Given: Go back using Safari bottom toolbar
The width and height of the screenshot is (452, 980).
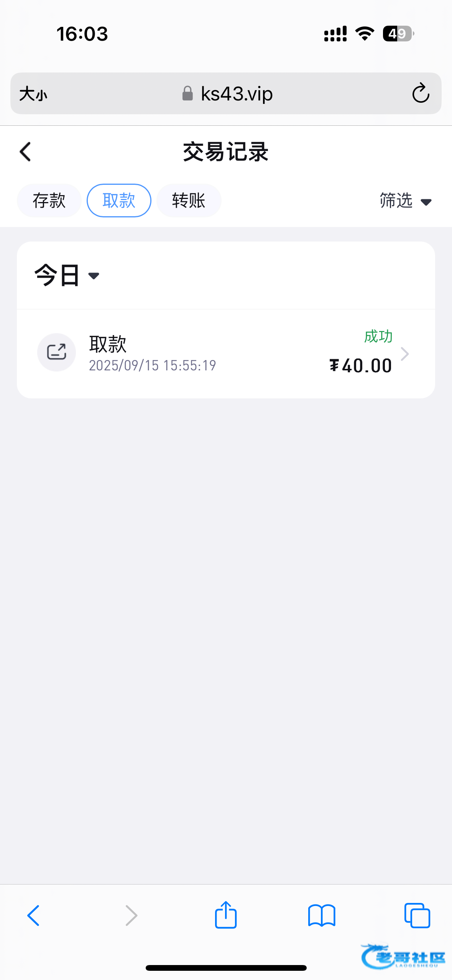Looking at the screenshot, I should click(x=33, y=916).
